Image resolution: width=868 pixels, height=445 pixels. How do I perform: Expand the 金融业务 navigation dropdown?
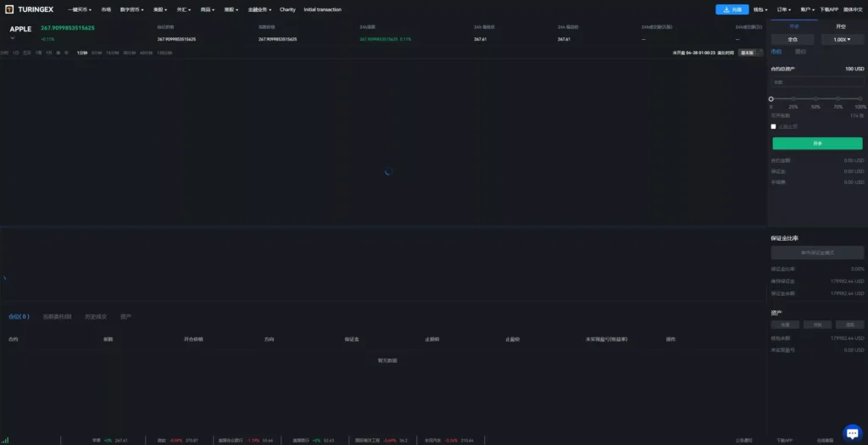click(259, 10)
